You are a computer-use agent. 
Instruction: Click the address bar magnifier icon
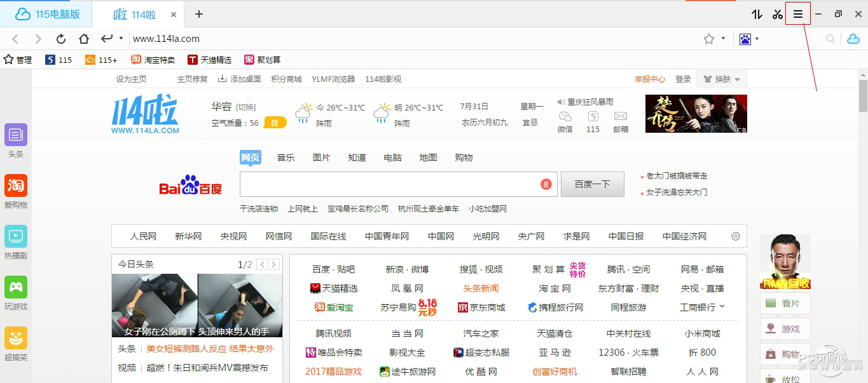point(830,39)
